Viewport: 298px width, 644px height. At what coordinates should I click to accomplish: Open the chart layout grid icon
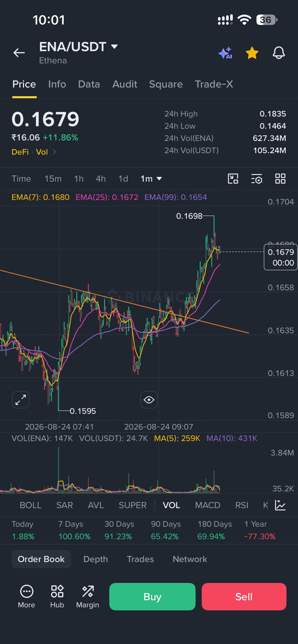coord(280,179)
